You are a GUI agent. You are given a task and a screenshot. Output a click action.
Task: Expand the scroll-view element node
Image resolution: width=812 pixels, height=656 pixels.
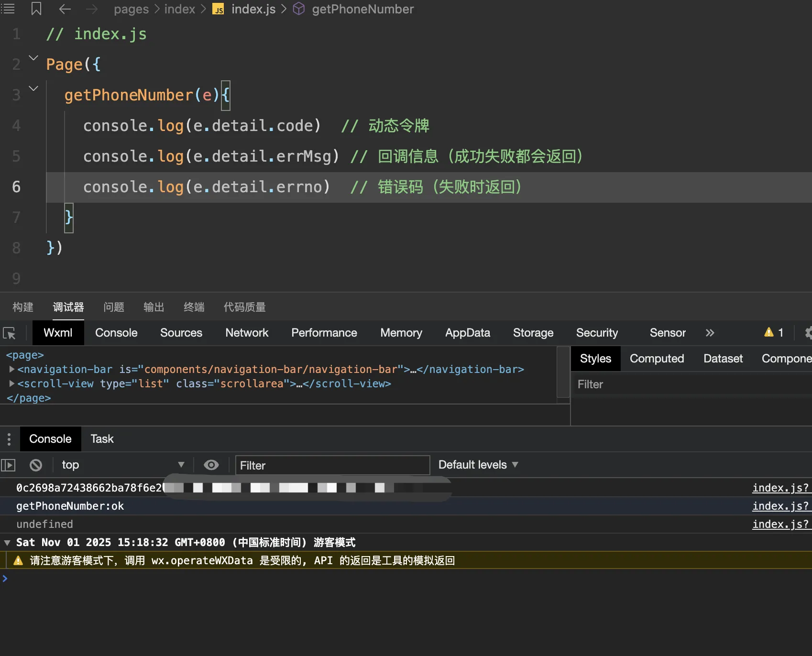point(11,383)
